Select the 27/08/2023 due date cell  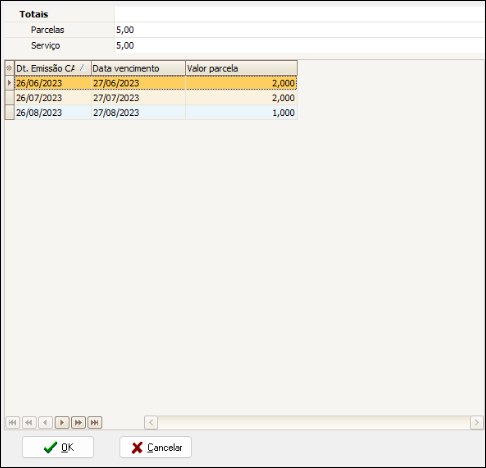pos(138,112)
